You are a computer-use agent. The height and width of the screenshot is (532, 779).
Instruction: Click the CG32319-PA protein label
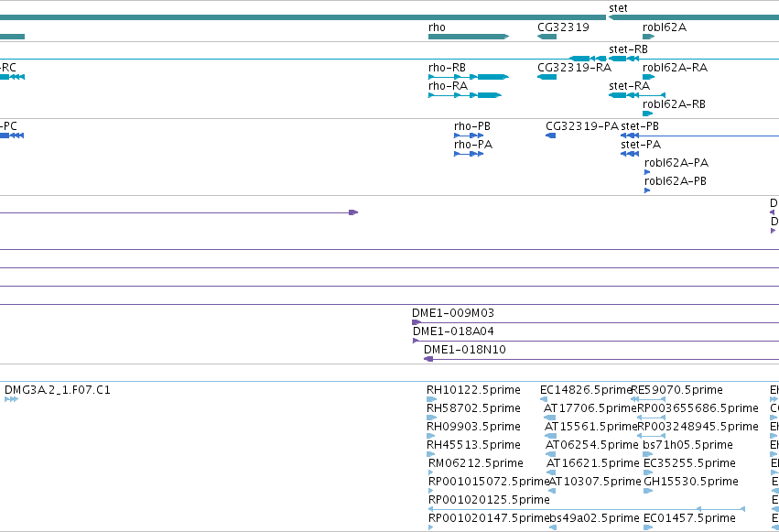582,126
